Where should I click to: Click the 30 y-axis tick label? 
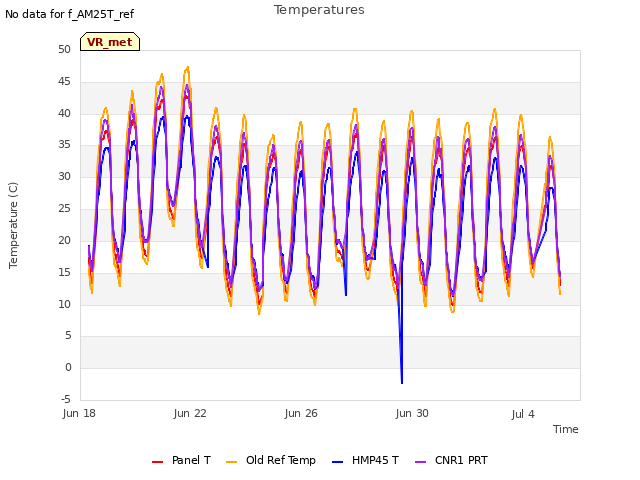pyautogui.click(x=64, y=177)
